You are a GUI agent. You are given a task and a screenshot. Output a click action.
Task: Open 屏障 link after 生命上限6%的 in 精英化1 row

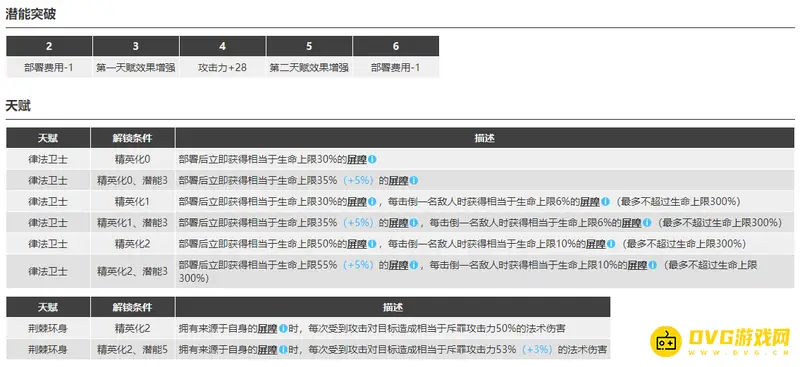590,202
